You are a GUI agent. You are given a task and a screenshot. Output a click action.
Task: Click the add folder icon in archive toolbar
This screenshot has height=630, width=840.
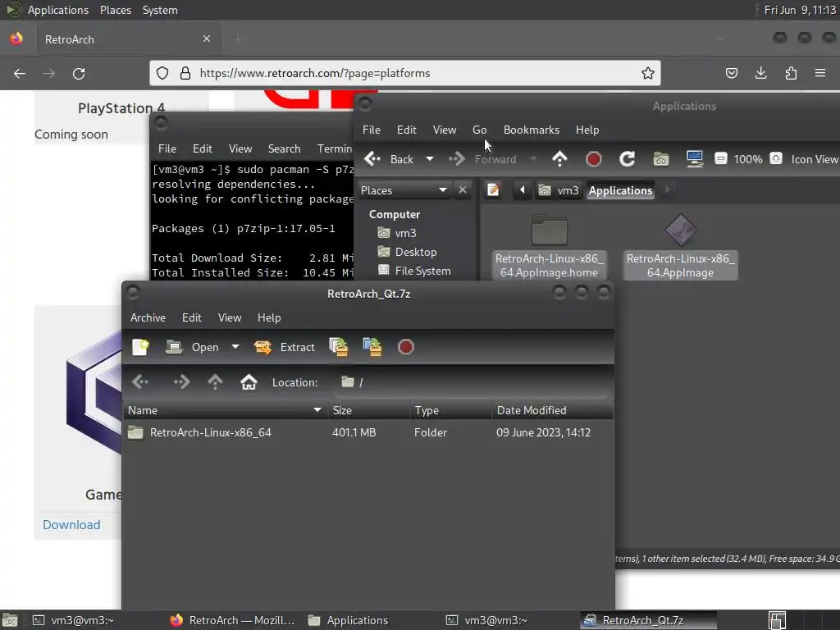point(372,347)
